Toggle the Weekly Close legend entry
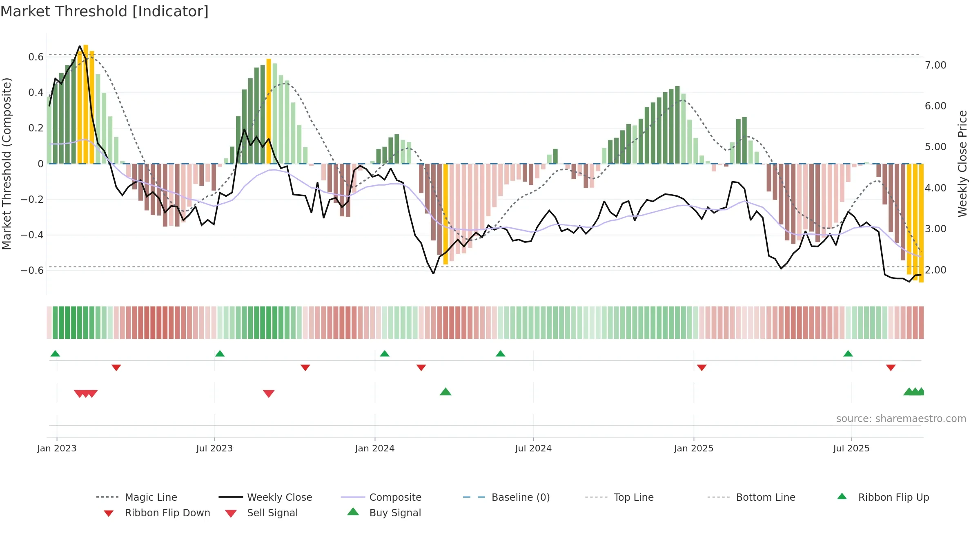The image size is (980, 551). (265, 497)
